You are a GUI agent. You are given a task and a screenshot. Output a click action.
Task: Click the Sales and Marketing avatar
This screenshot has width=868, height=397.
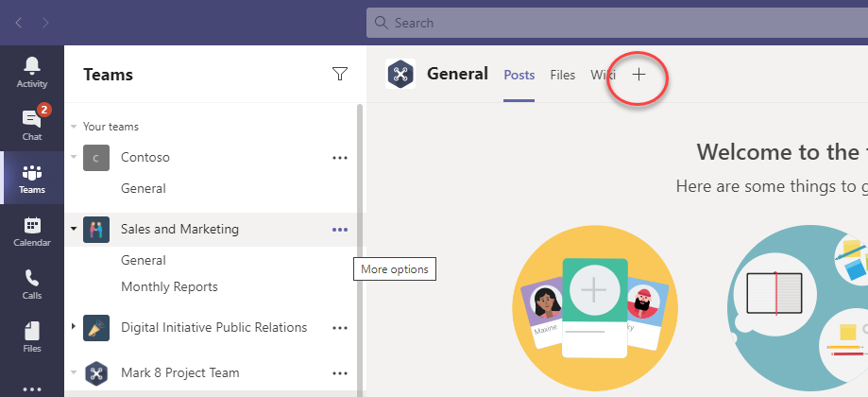(95, 230)
